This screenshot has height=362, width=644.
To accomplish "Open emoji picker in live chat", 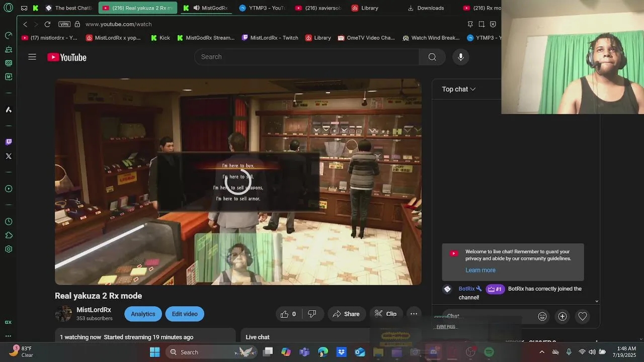I will coord(542,316).
